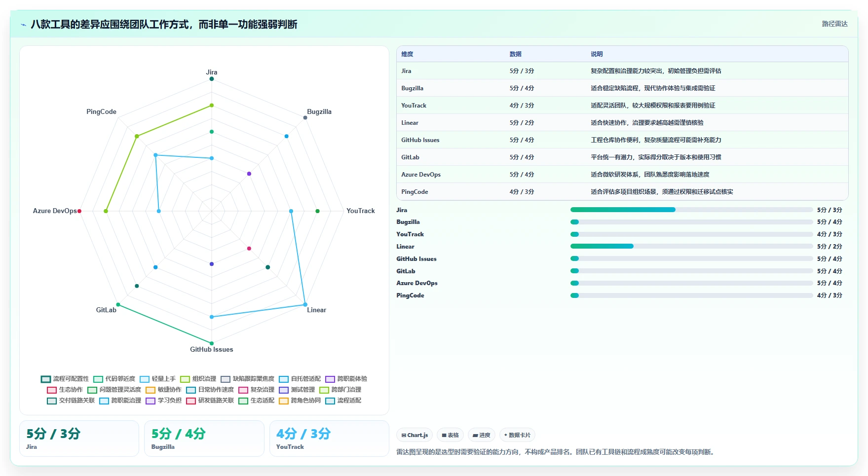Click the Jira axis label on radar
Screen dimensions: 868x476
[x=212, y=72]
